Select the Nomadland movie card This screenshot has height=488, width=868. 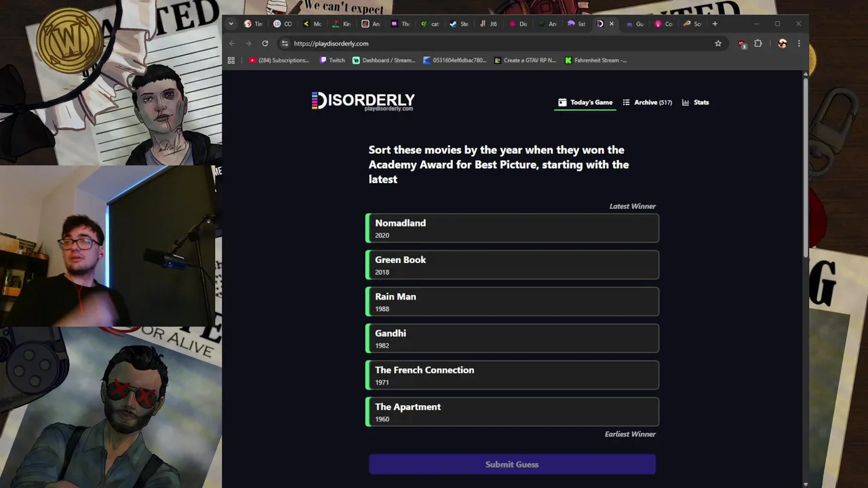click(512, 228)
